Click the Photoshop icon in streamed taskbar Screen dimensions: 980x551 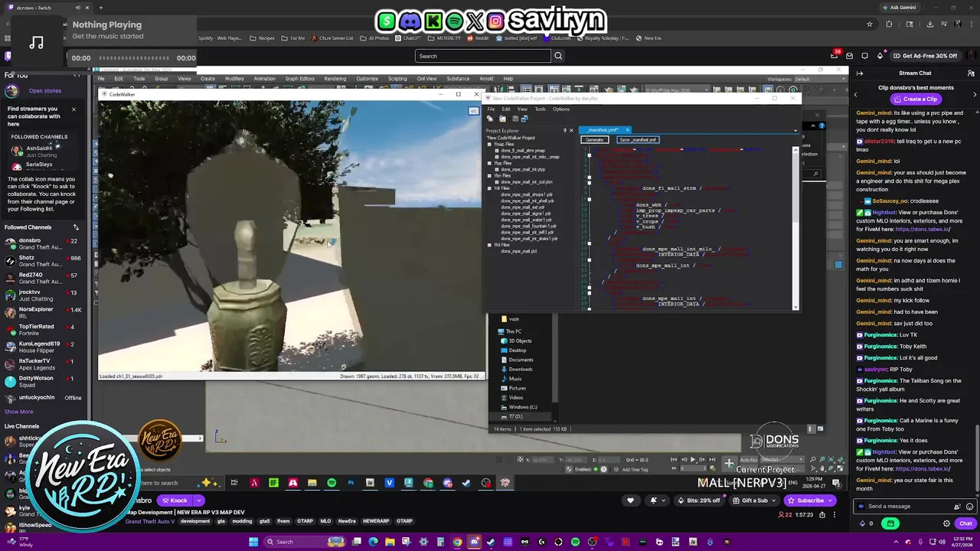point(351,483)
